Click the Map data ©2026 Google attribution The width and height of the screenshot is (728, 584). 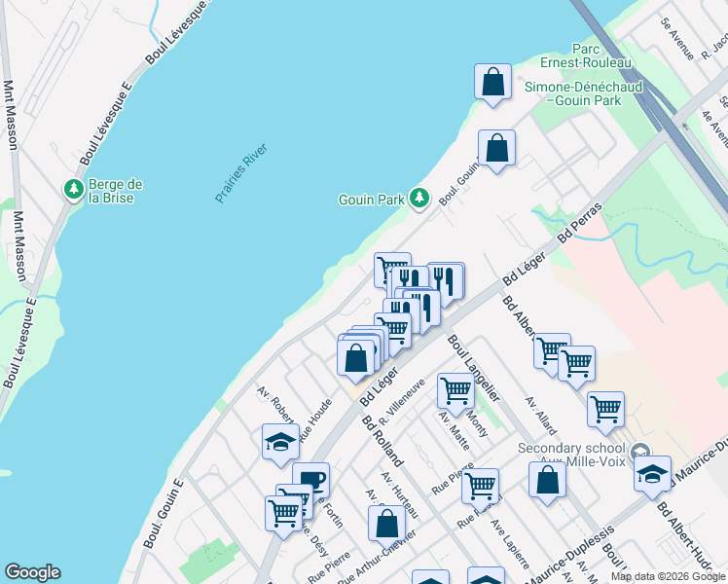668,577
